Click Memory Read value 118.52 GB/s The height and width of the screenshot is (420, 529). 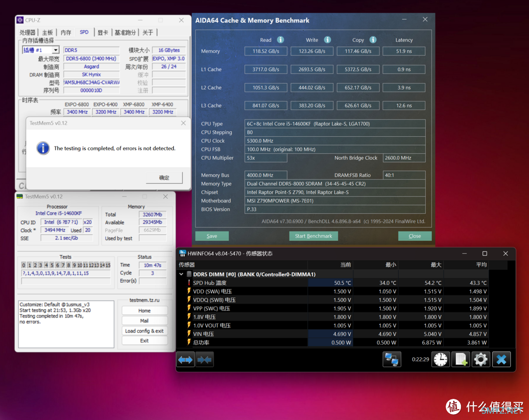266,51
